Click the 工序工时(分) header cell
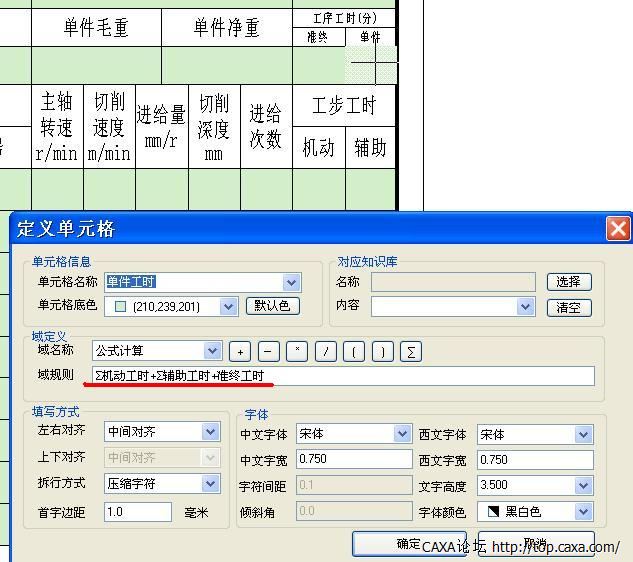The width and height of the screenshot is (633, 562). pyautogui.click(x=344, y=18)
